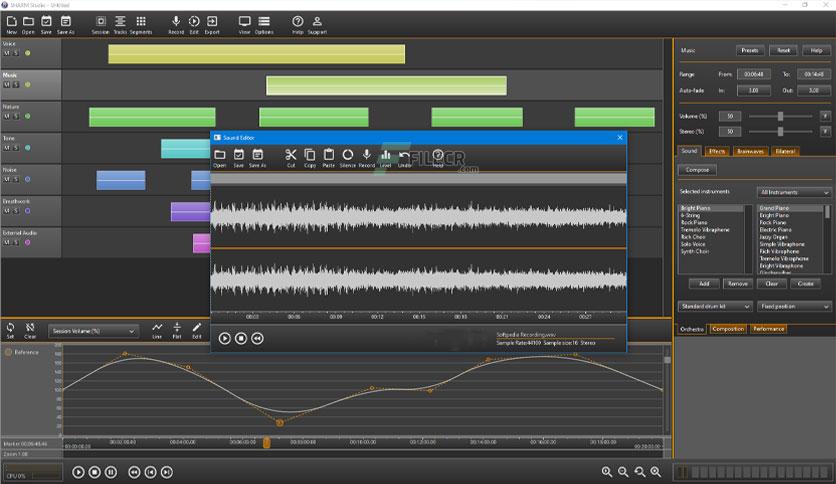Open the View monitor icon
The width and height of the screenshot is (836, 484).
(x=244, y=25)
